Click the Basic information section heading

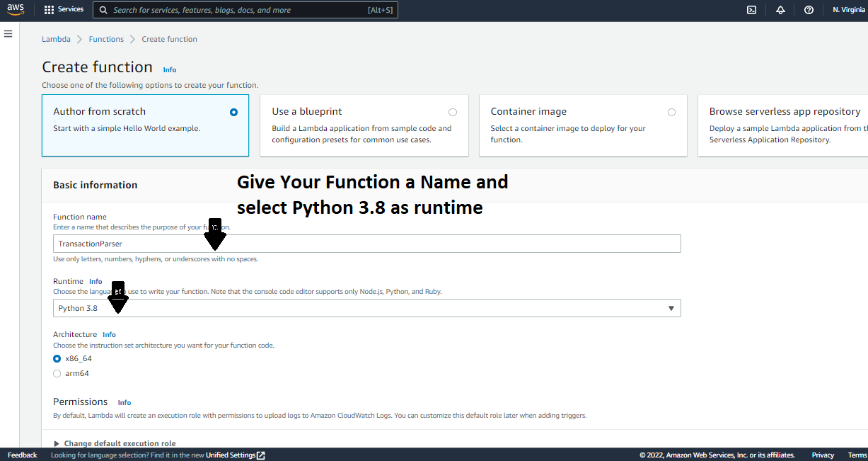tap(95, 185)
